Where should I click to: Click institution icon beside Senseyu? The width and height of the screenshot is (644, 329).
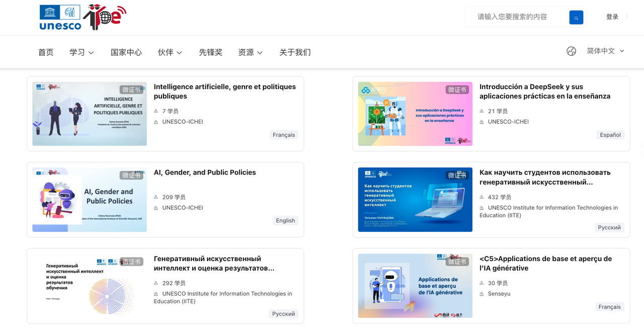481,294
